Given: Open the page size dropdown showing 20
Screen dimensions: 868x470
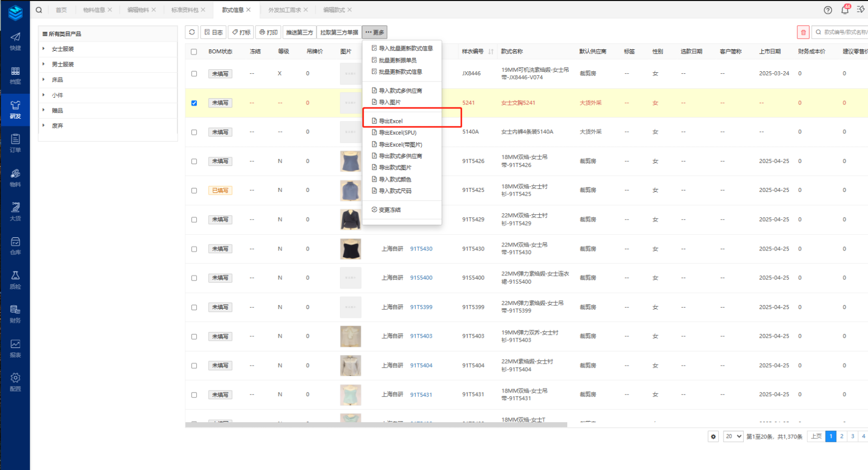Looking at the screenshot, I should pyautogui.click(x=733, y=436).
